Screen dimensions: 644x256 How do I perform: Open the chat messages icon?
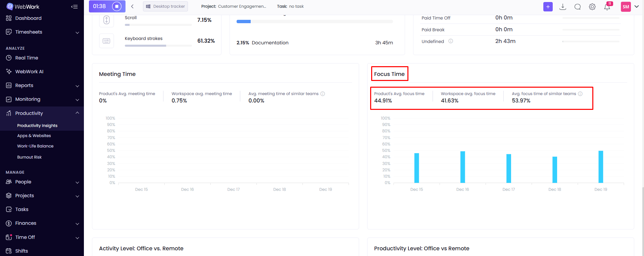[578, 7]
